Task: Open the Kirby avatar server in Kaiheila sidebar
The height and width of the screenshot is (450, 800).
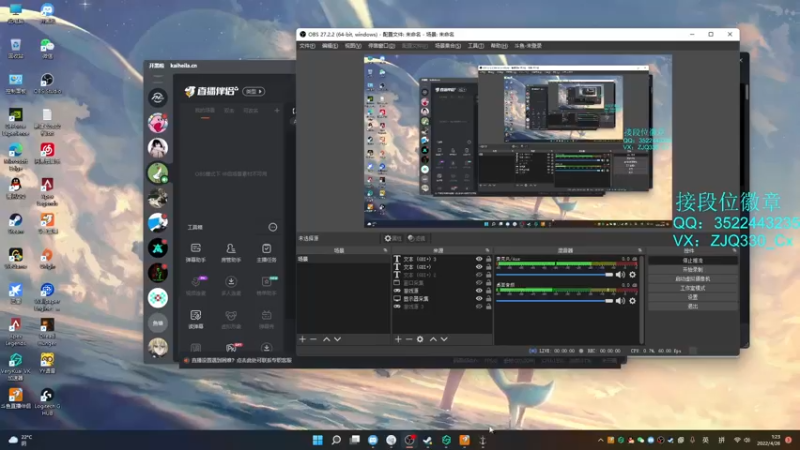Action: tap(158, 122)
